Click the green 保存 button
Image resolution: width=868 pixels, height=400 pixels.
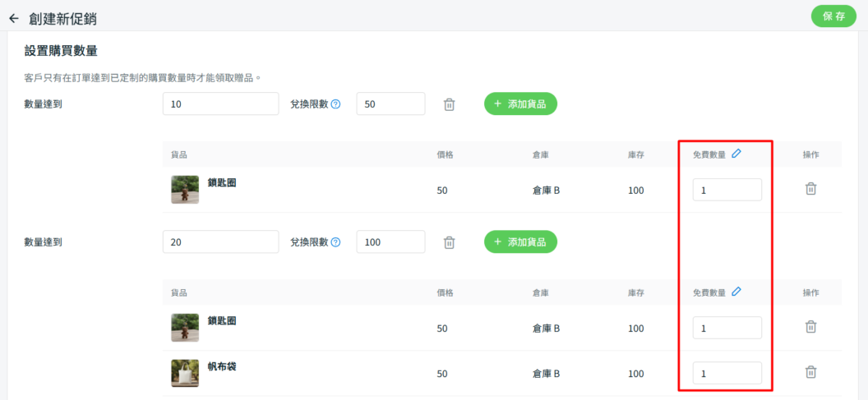[833, 16]
